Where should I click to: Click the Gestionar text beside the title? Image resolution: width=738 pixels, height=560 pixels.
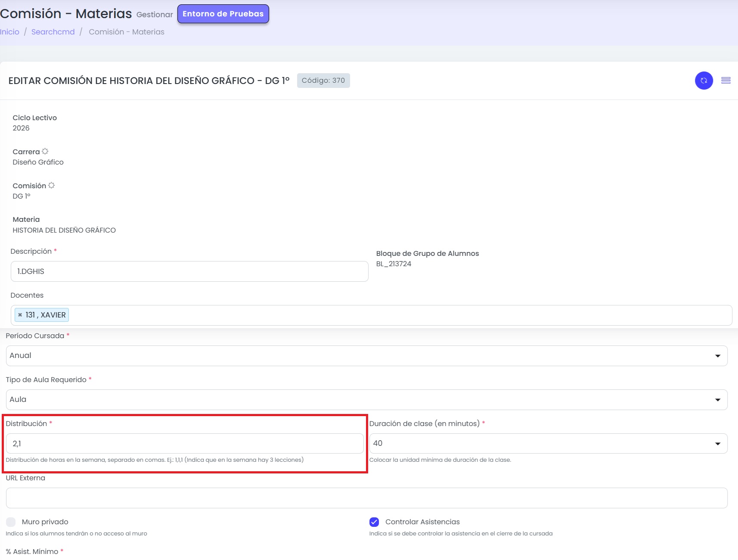[x=155, y=15]
